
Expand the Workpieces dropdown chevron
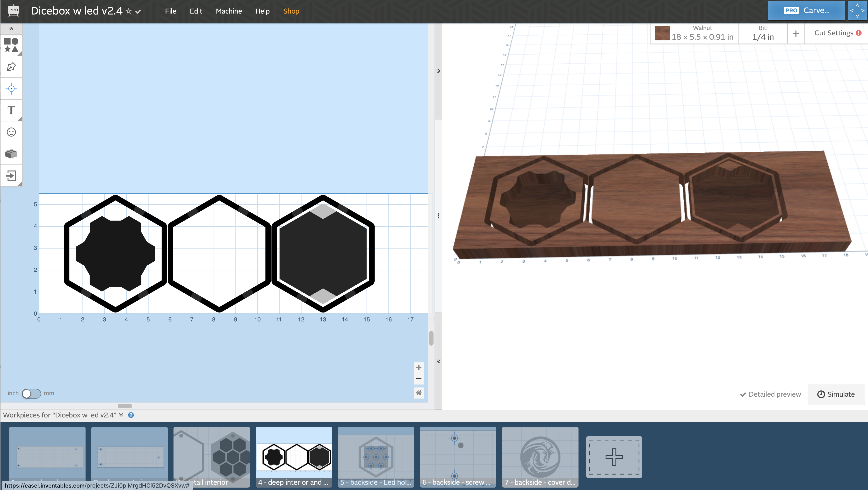(121, 415)
